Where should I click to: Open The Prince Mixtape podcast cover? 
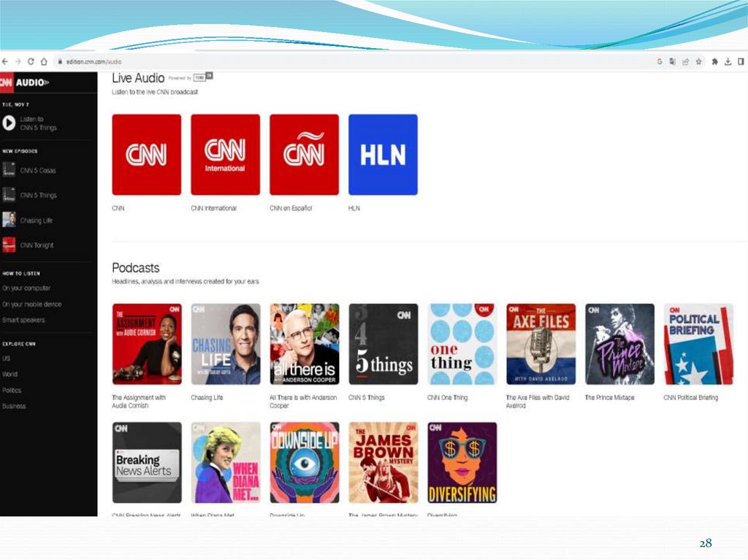pyautogui.click(x=619, y=344)
